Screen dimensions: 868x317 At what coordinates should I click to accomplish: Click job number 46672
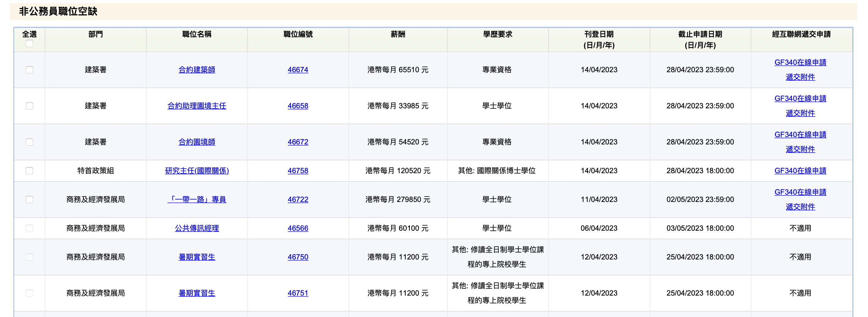[298, 142]
